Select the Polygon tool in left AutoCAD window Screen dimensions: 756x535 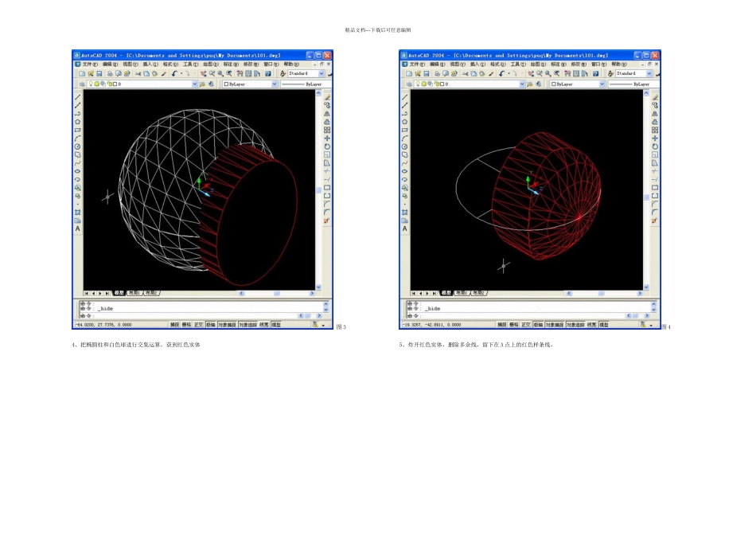[x=78, y=122]
